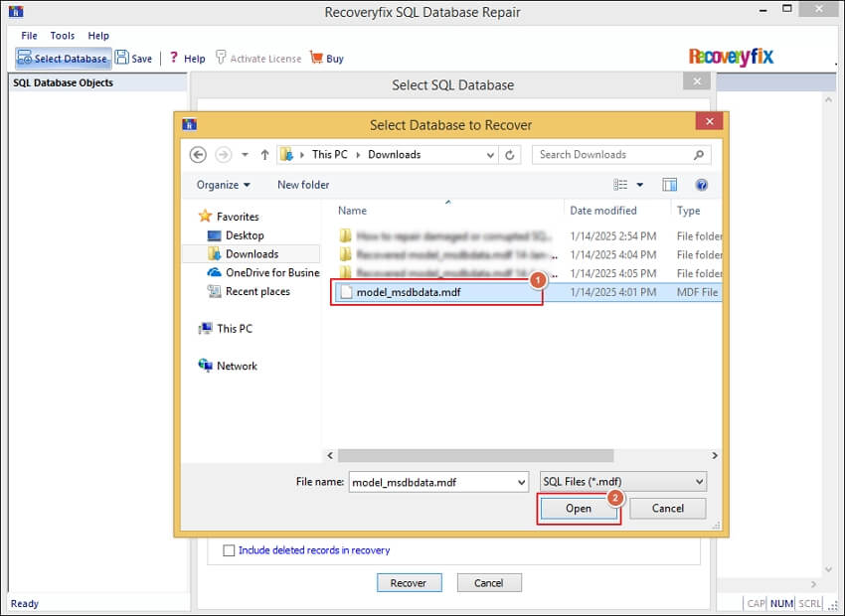Open the File menu
The height and width of the screenshot is (616, 845).
pyautogui.click(x=29, y=36)
